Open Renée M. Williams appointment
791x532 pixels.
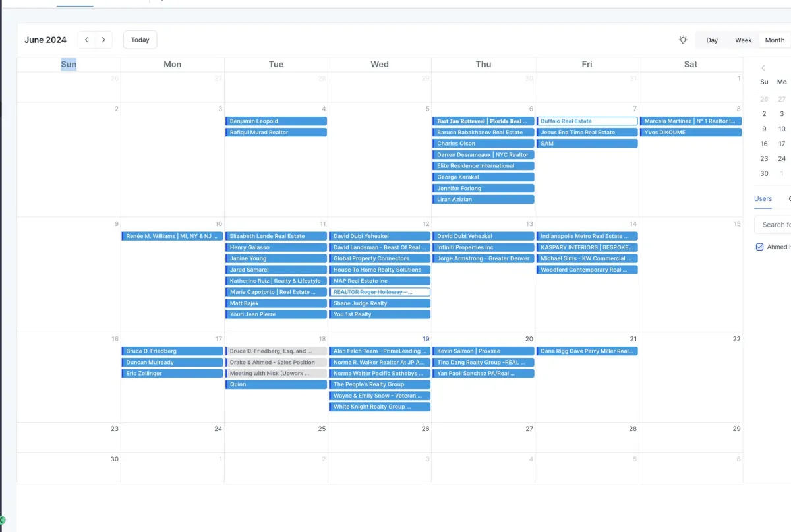(x=172, y=236)
